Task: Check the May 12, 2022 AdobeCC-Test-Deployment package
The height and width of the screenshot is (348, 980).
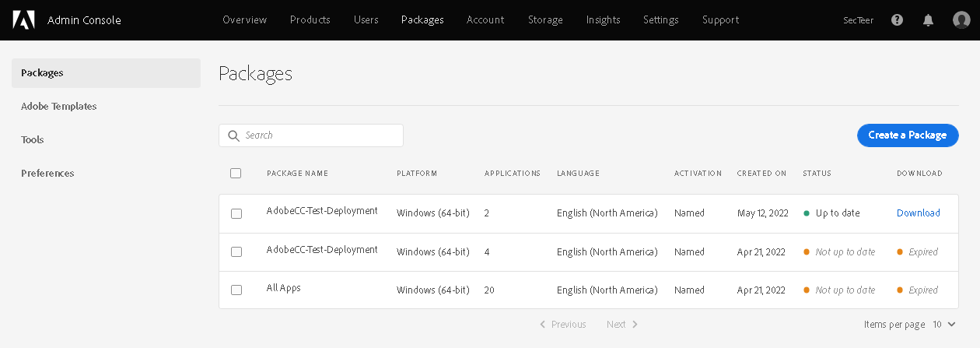Action: 236,213
